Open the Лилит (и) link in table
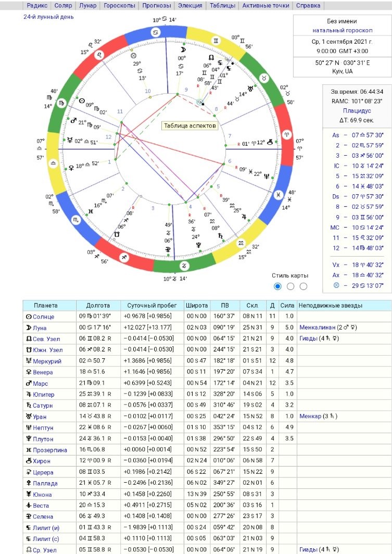The image size is (392, 554). [46, 527]
